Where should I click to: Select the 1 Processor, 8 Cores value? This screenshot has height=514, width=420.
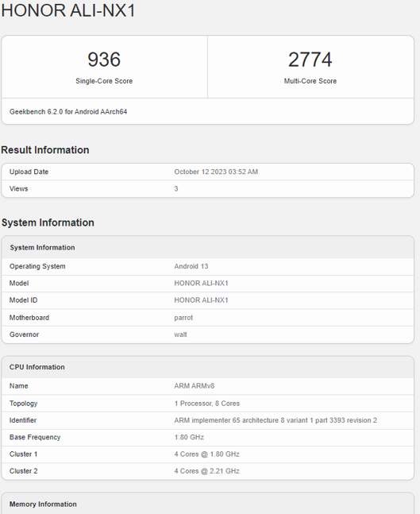(207, 404)
